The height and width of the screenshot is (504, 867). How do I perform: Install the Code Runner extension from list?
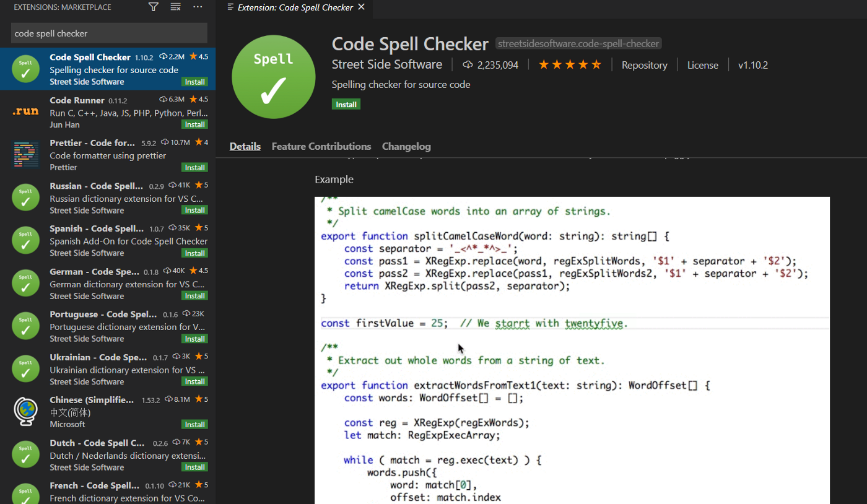(x=194, y=124)
